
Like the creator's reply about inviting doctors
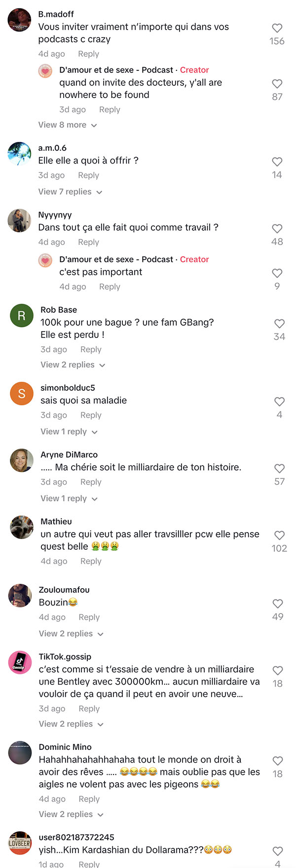click(x=277, y=84)
